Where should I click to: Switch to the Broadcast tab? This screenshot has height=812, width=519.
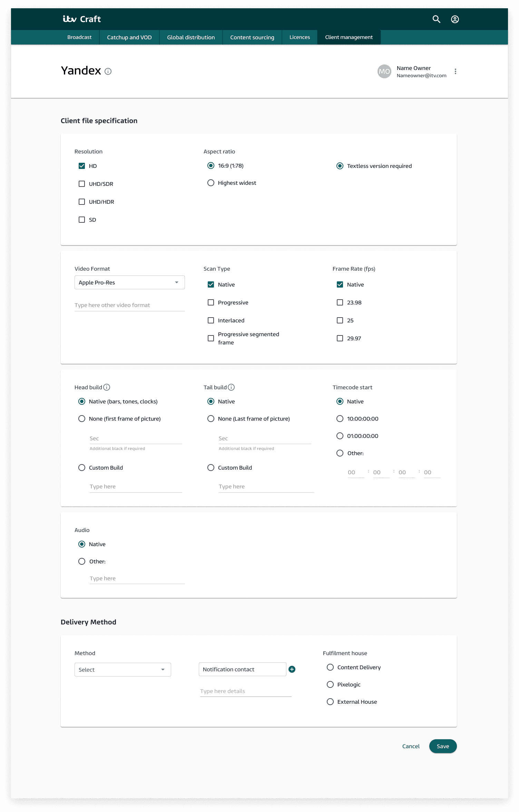tap(79, 37)
